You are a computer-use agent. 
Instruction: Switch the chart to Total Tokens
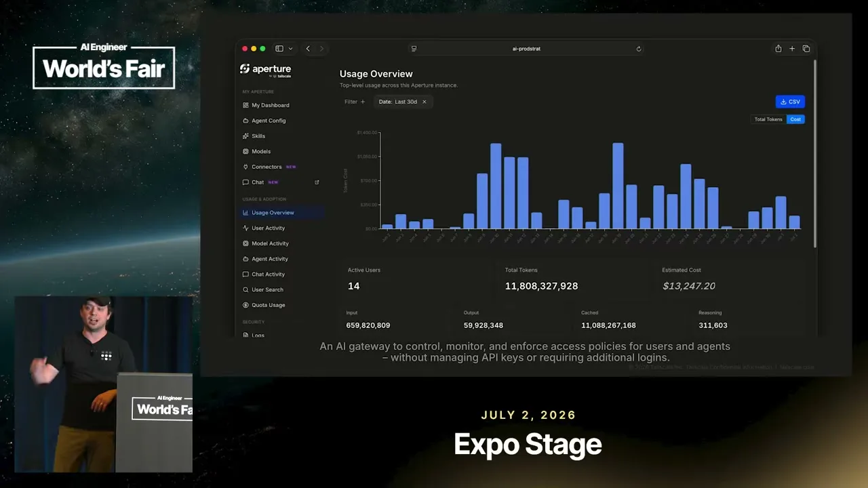click(769, 119)
